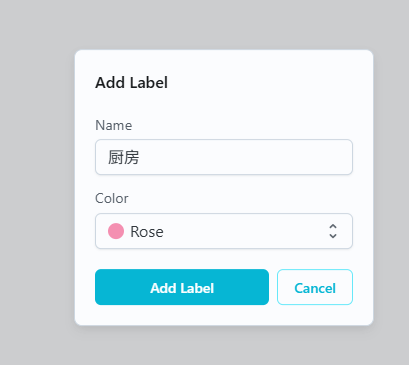Click the "Name" field label

pos(114,125)
